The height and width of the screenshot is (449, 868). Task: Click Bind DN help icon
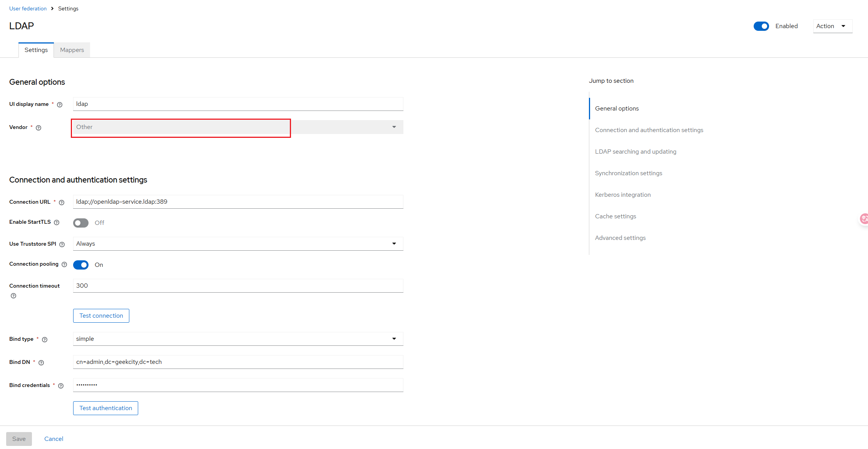click(41, 363)
